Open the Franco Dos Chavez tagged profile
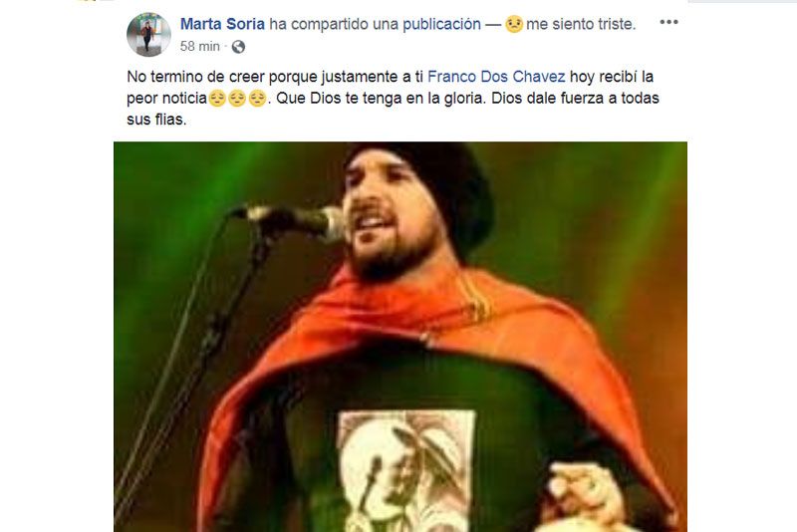This screenshot has width=797, height=532. (496, 77)
